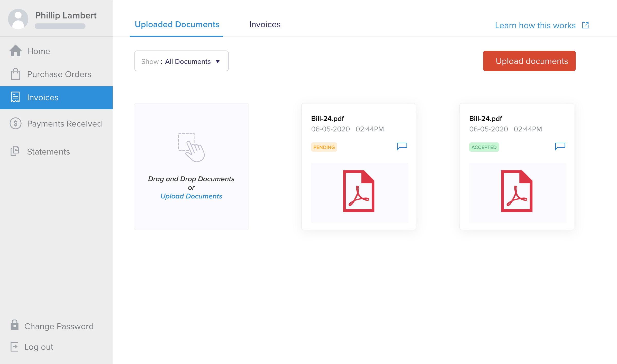
Task: Open the Learn how this works link
Action: point(535,25)
